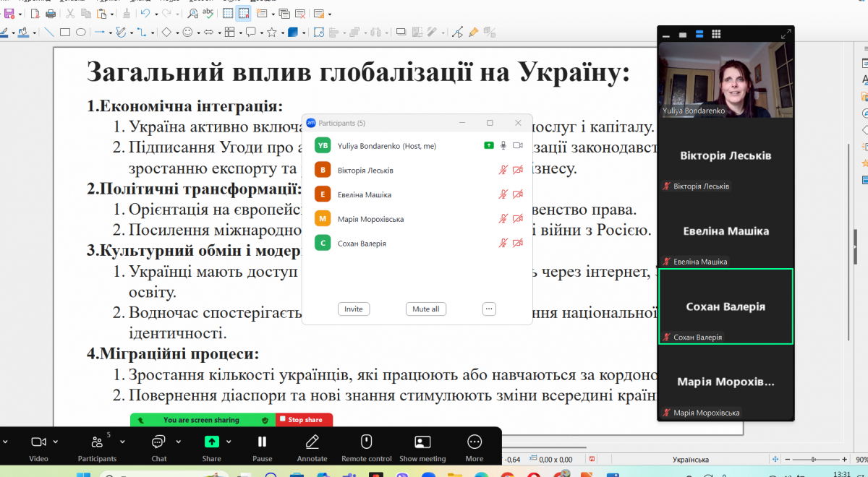Open the Chat options chevron

(x=178, y=442)
